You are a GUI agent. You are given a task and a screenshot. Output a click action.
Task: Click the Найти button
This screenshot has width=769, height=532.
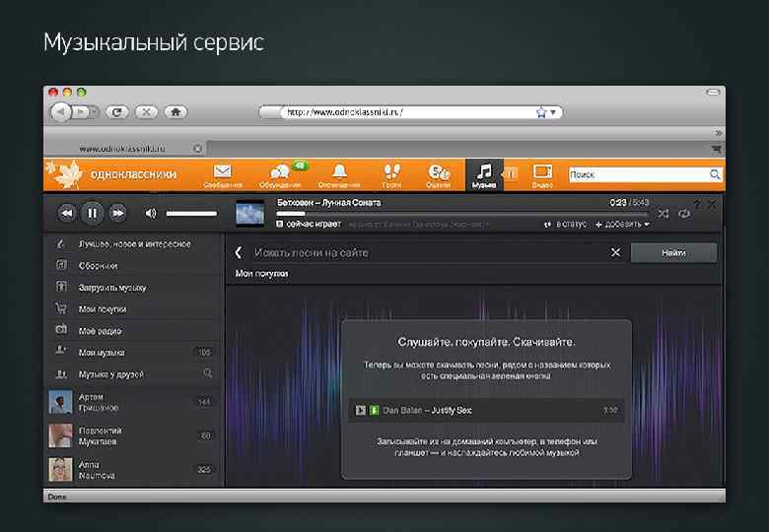pos(673,253)
